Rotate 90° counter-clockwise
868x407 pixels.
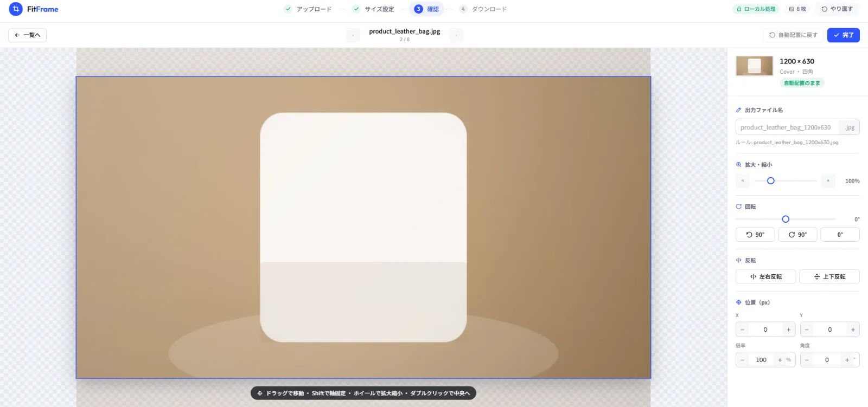[755, 235]
